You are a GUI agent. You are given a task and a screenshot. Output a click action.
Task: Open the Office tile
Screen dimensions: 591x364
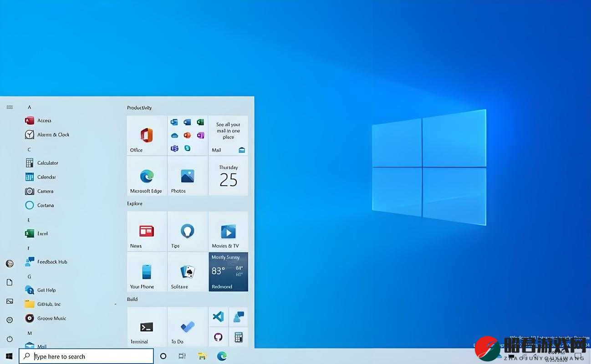[147, 135]
